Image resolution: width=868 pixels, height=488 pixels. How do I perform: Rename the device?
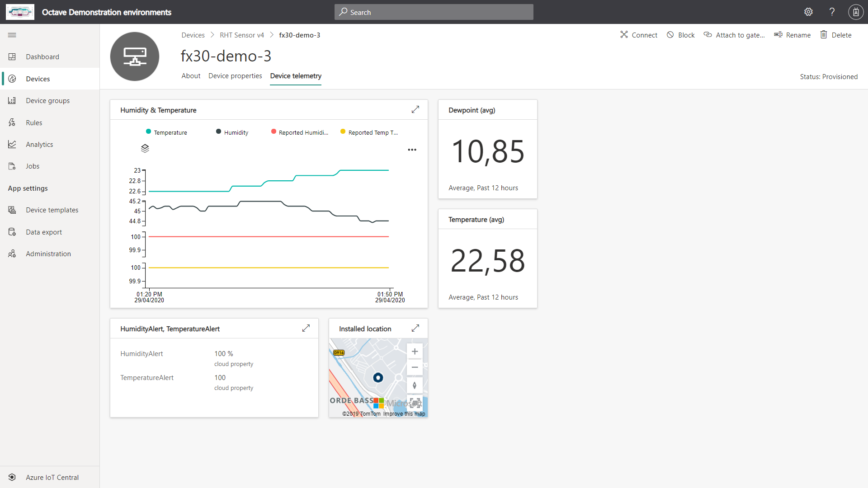point(793,35)
